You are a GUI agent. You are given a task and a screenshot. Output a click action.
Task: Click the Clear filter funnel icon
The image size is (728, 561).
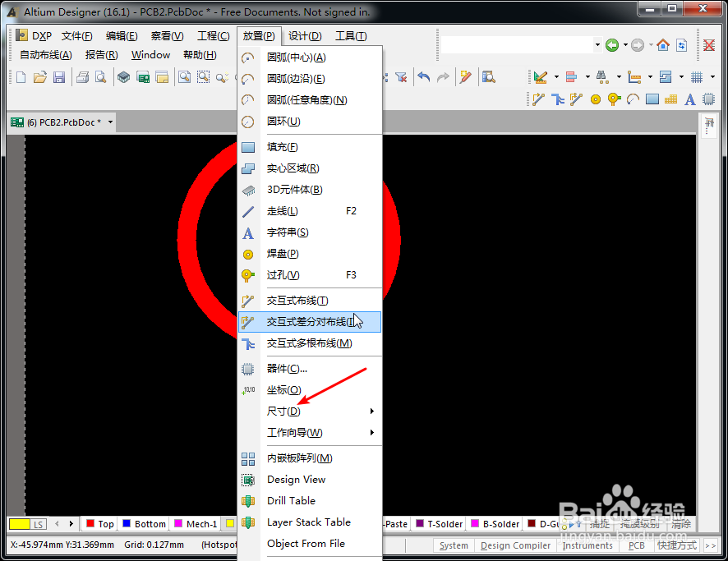pyautogui.click(x=401, y=77)
